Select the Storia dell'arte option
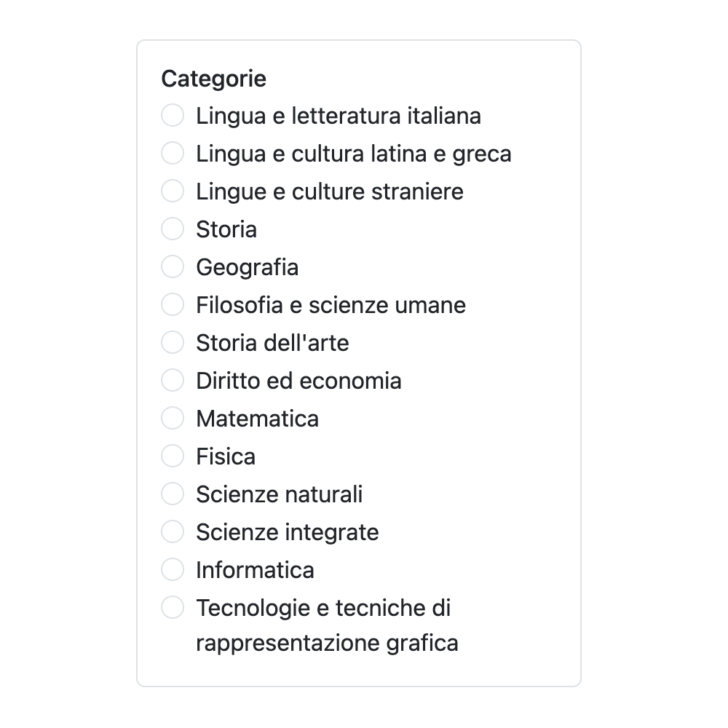The width and height of the screenshot is (728, 728). click(x=173, y=342)
